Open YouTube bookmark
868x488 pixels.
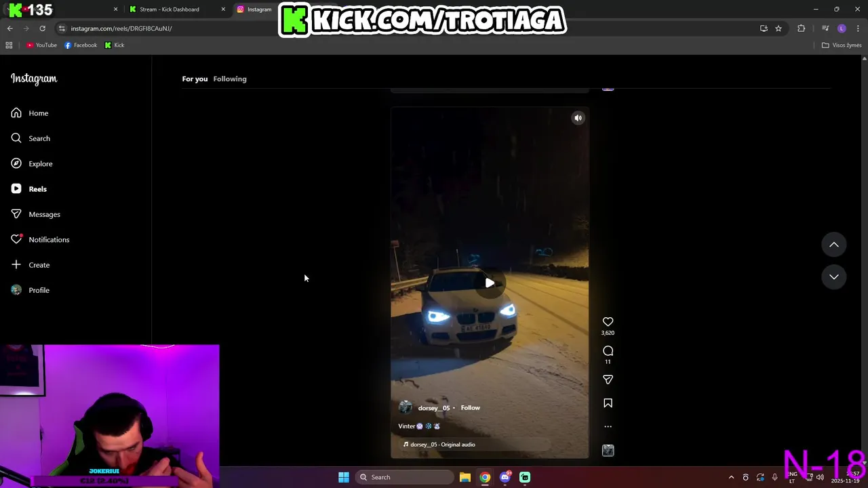tap(41, 45)
